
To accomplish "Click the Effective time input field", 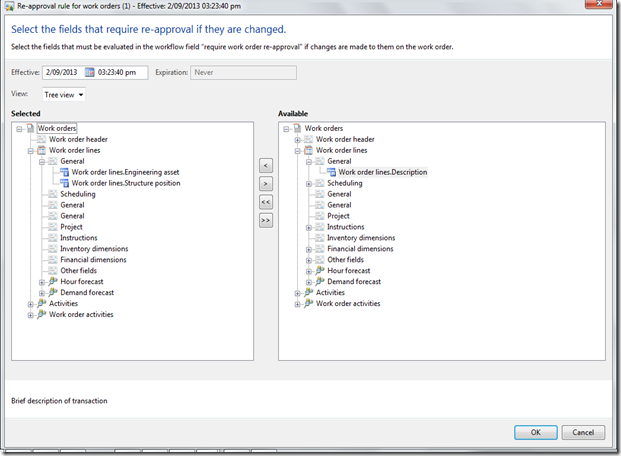I will pos(121,72).
